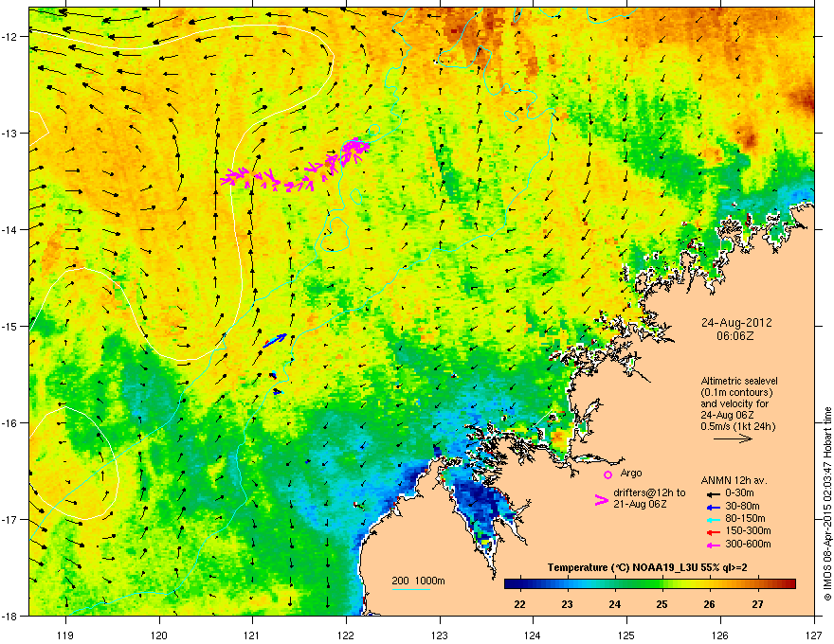
Task: Click the cyan 80-150m arrow in ANMN legend
Action: 713,520
